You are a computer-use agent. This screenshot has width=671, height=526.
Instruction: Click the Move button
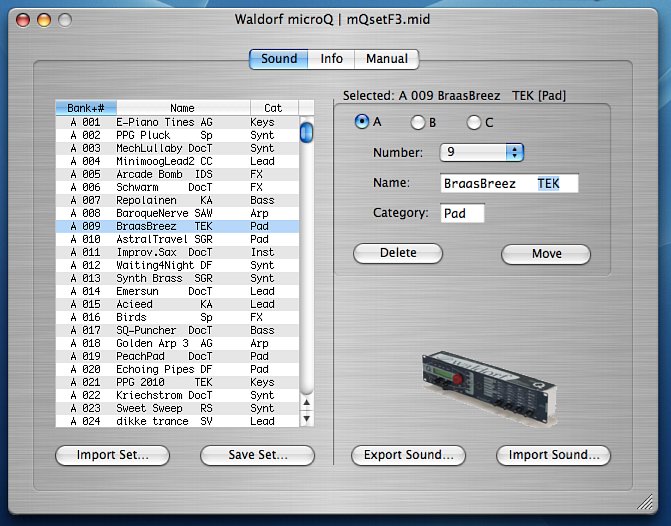(546, 254)
